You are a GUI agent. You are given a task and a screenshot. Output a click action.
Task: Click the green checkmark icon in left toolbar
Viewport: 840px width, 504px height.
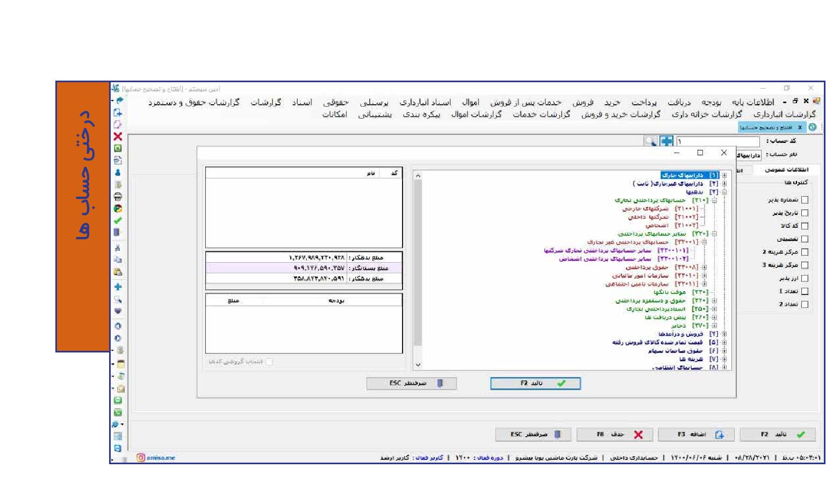[x=118, y=220]
